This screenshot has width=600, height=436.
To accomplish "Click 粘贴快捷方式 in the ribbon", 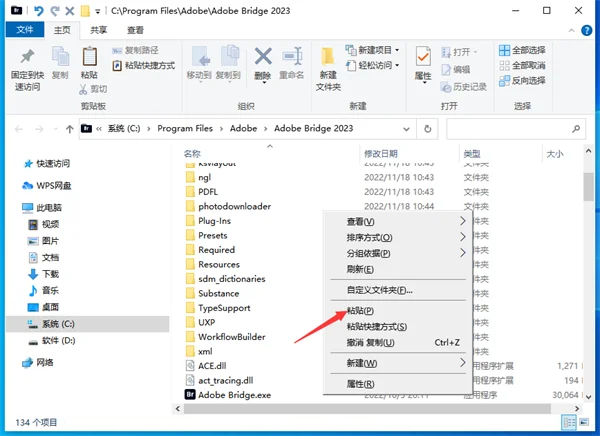I will pyautogui.click(x=144, y=65).
